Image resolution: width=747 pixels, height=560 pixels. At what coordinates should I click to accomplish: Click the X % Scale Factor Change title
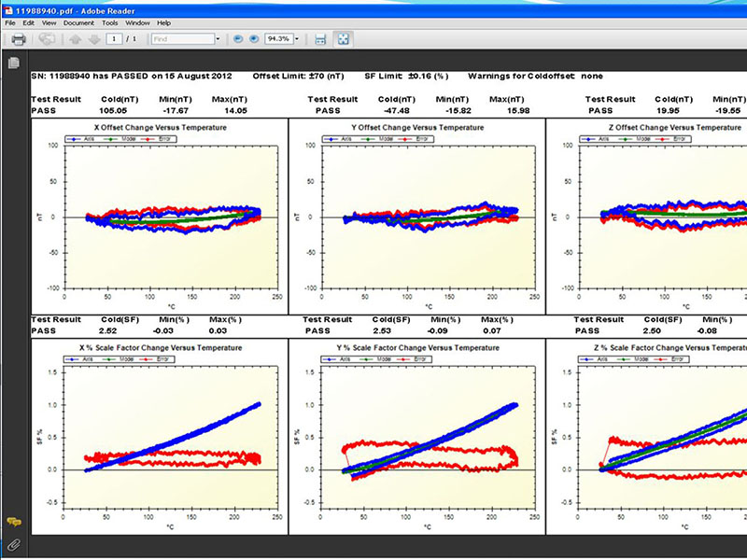(x=161, y=348)
